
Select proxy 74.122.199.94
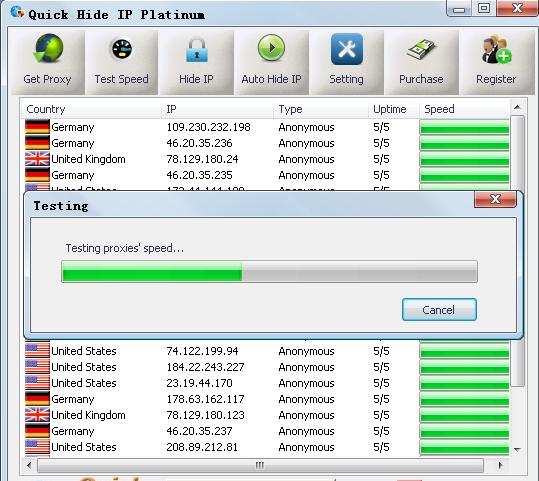click(266, 351)
